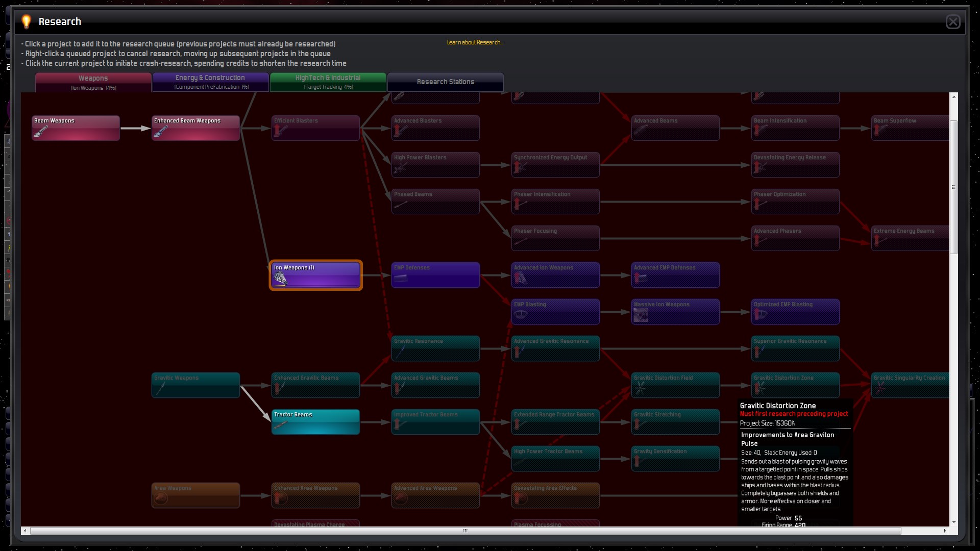
Task: Click the horizontal scrollbar thumb
Action: coord(465,531)
